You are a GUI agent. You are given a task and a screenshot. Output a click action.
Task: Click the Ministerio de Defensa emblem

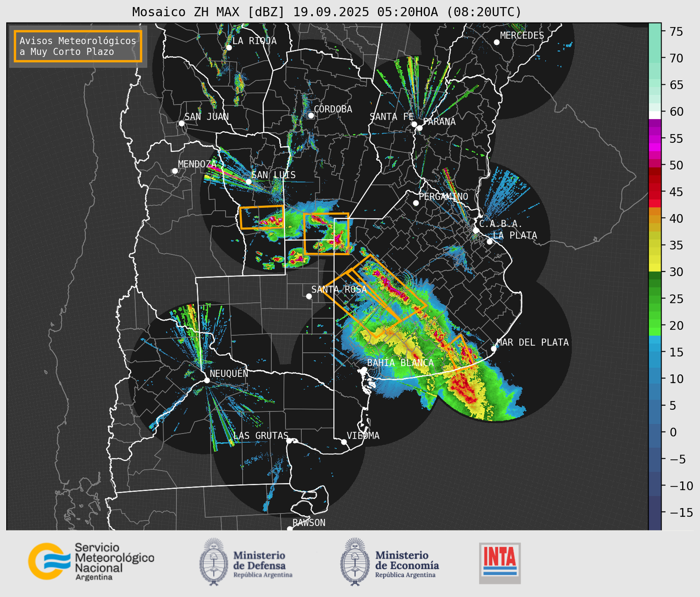214,562
